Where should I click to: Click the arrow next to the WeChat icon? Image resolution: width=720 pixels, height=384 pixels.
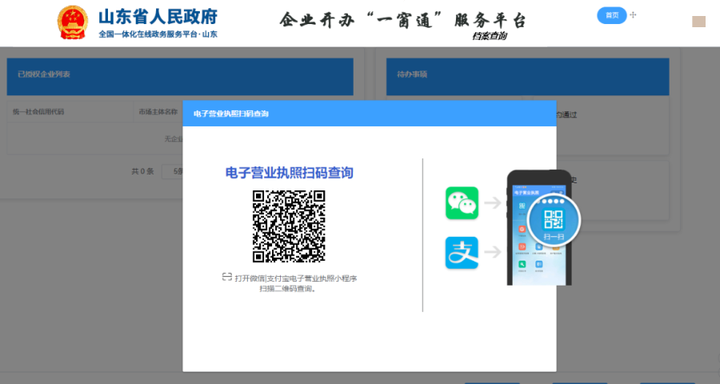click(492, 203)
